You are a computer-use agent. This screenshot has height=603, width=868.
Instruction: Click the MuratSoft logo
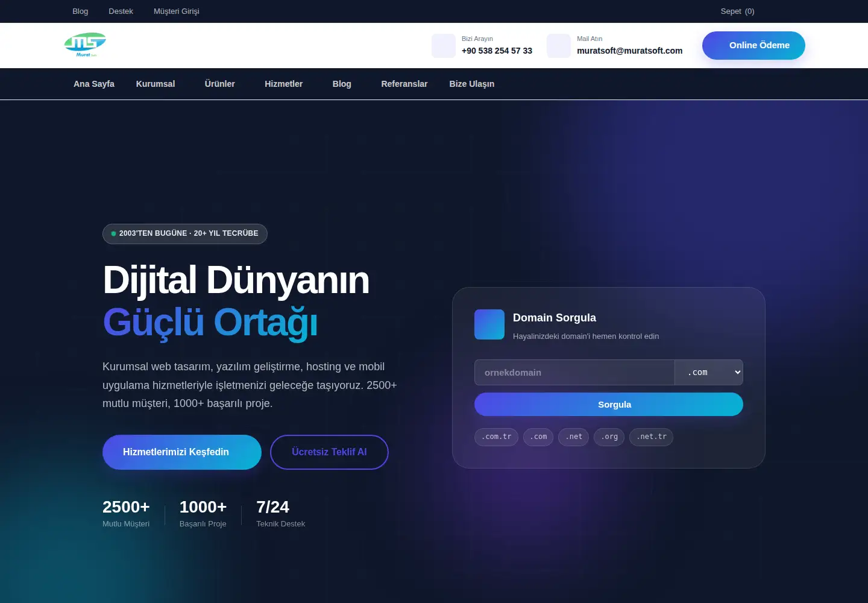[85, 45]
